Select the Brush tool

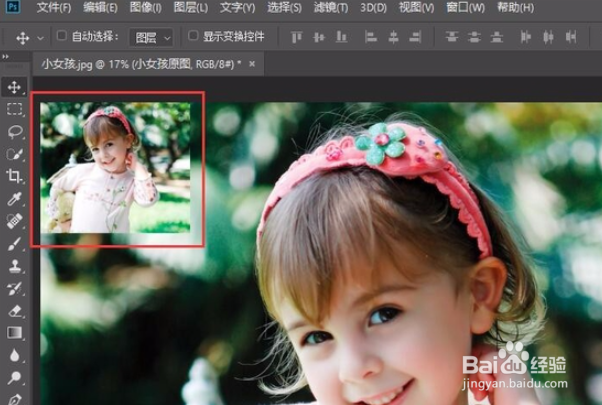tap(14, 243)
